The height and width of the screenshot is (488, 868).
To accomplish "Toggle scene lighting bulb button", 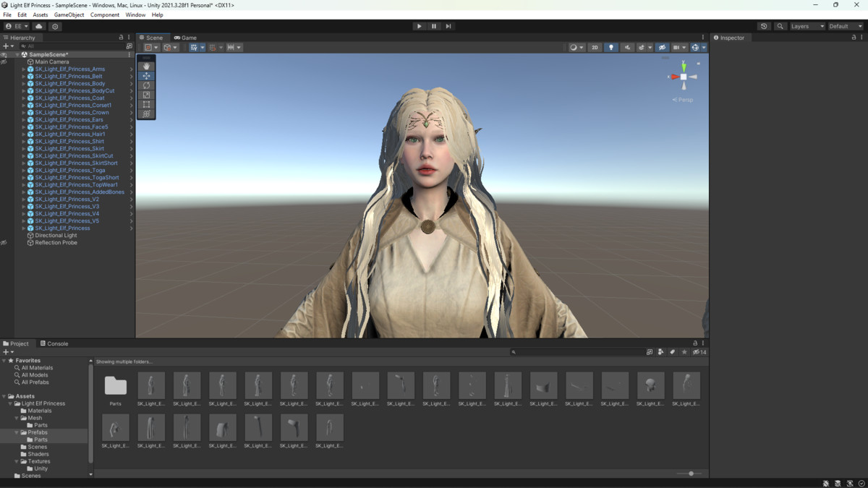I will click(611, 48).
